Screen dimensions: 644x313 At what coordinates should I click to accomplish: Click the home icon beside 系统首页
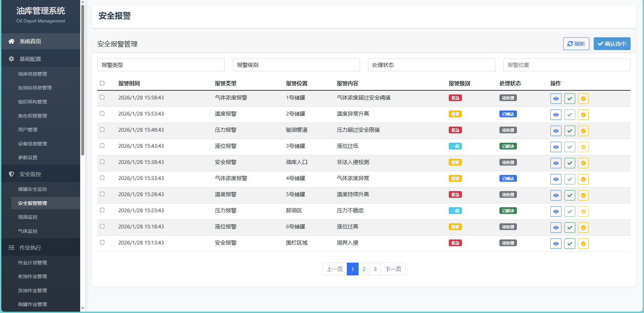[11, 41]
